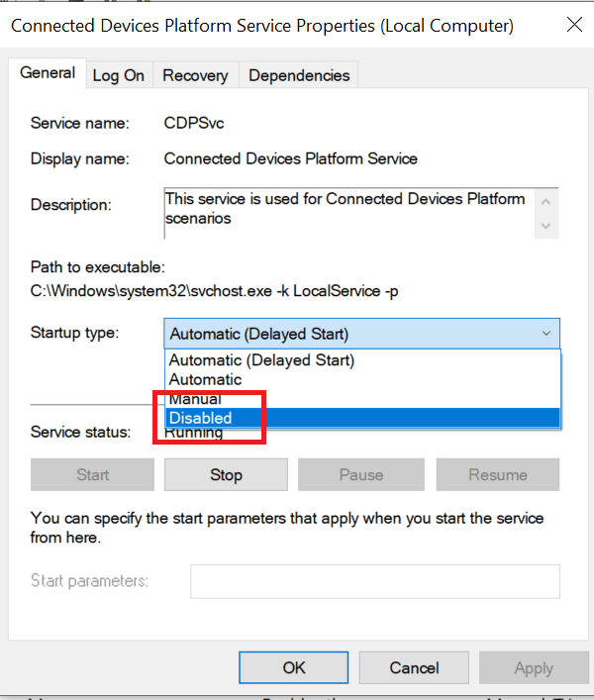Image resolution: width=594 pixels, height=700 pixels.
Task: Click the OK button
Action: click(x=294, y=667)
